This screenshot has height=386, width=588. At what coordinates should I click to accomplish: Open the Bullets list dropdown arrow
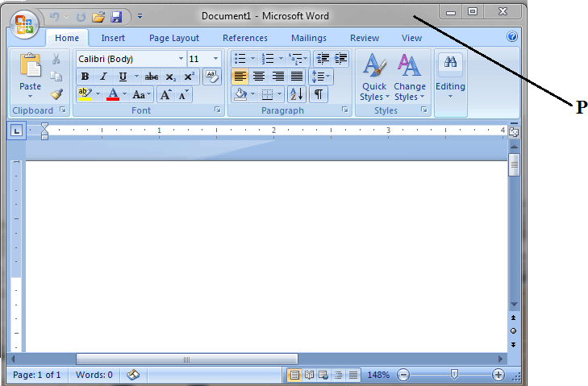coord(252,59)
